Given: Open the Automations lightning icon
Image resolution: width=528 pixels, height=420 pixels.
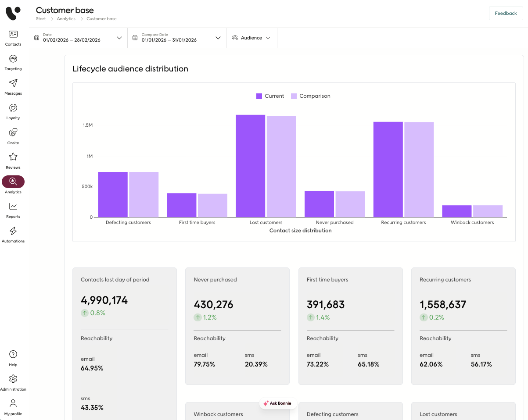Looking at the screenshot, I should pyautogui.click(x=13, y=231).
